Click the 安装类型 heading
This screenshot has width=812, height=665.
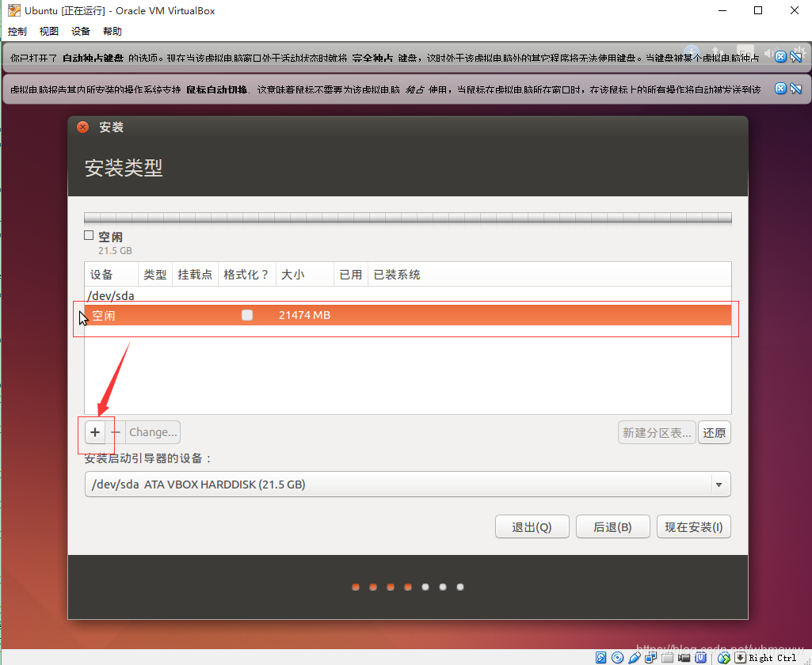point(124,168)
